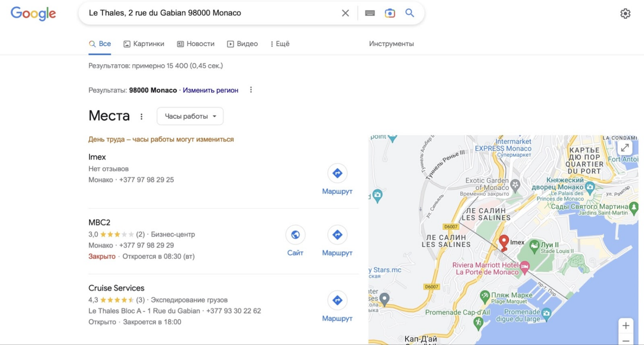Open the on-screen keyboard input tool
Viewport: 644px width, 345px height.
pos(370,13)
